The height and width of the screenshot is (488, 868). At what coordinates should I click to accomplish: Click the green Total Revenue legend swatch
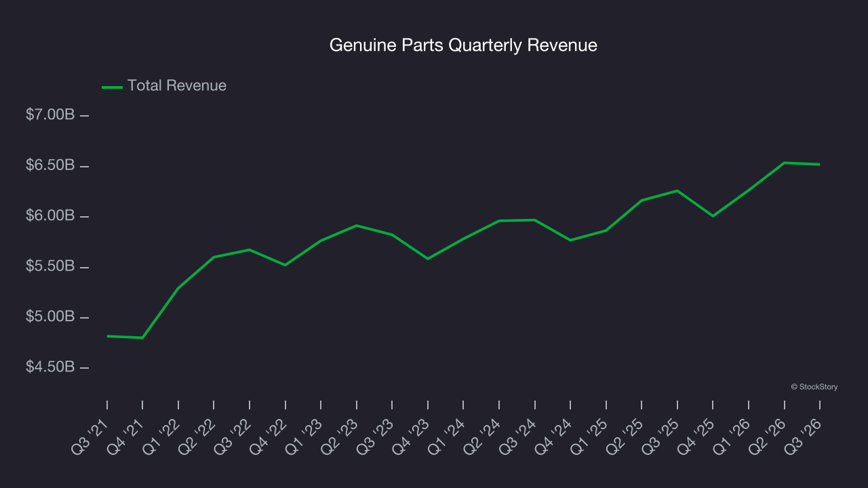(x=112, y=87)
